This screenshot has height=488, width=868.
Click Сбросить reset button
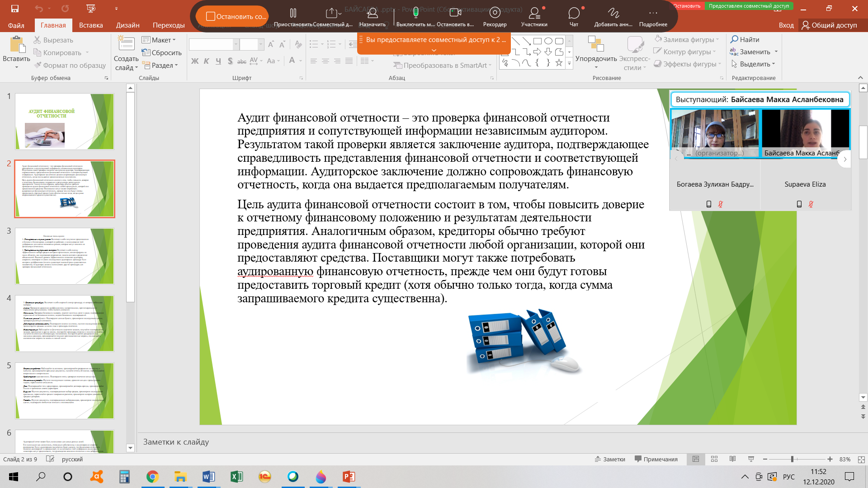coord(161,52)
